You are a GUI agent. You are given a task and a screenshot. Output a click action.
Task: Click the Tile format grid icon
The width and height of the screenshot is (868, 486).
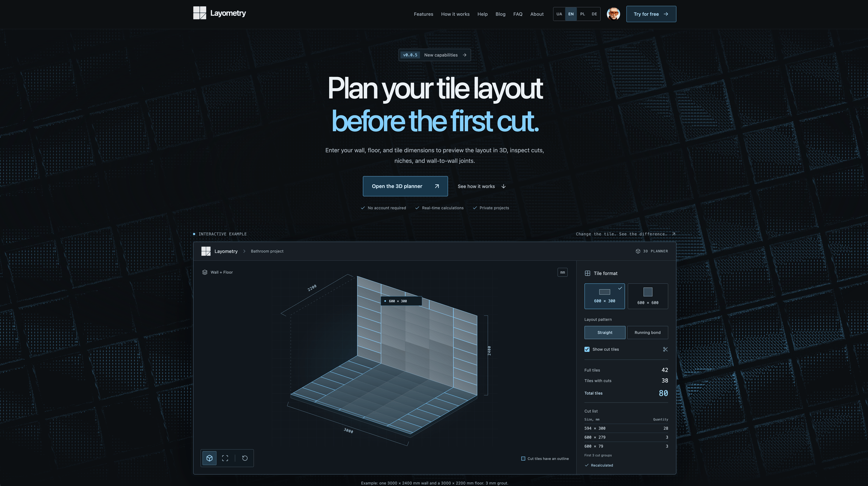click(587, 273)
